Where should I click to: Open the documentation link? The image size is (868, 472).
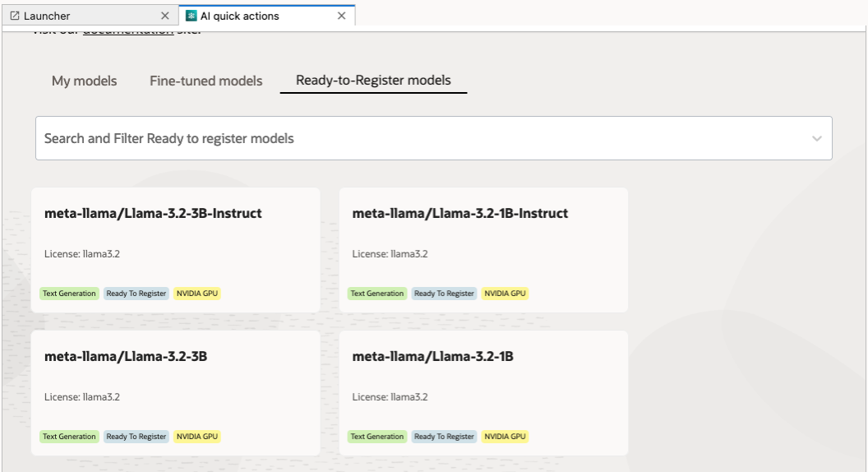(x=128, y=31)
